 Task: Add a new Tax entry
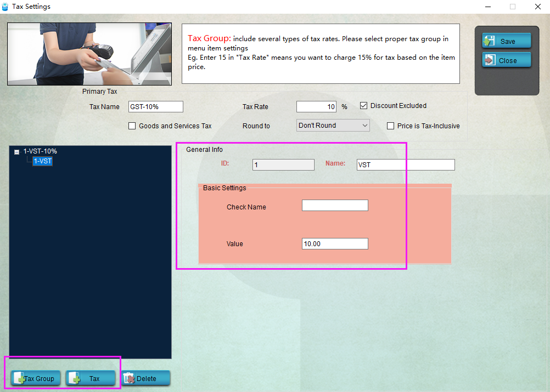(x=91, y=378)
